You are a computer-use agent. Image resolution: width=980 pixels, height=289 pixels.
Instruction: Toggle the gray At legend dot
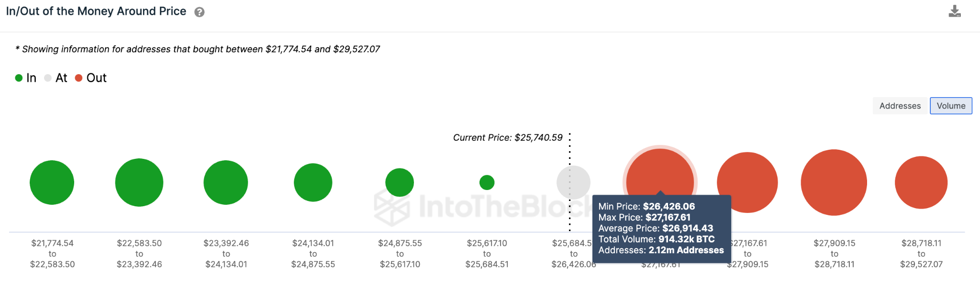tap(48, 78)
